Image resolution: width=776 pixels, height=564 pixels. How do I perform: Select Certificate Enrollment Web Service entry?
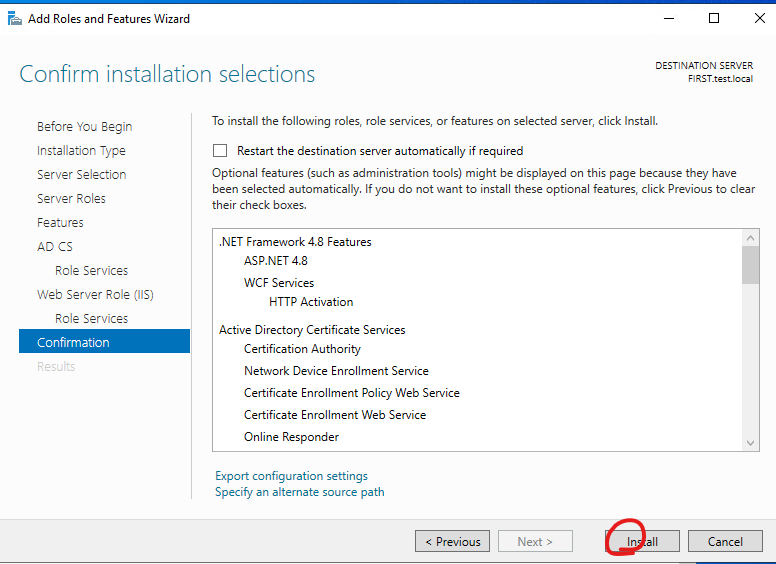335,415
